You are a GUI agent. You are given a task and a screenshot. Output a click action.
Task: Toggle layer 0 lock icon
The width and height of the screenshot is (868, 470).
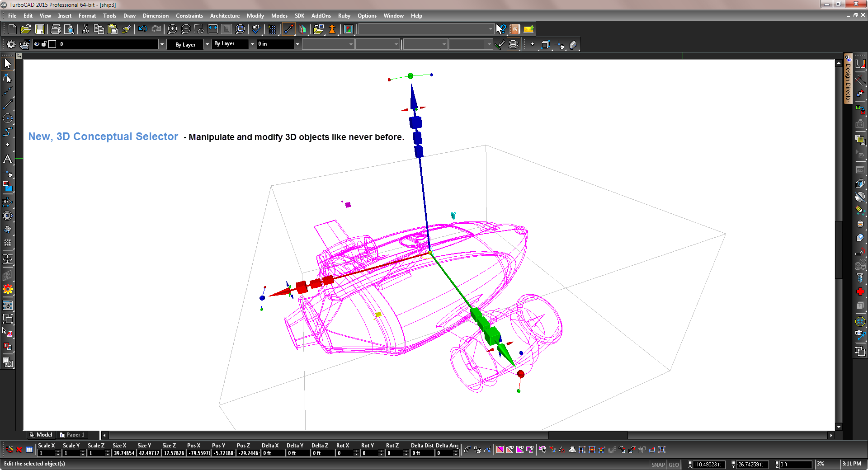click(x=44, y=44)
